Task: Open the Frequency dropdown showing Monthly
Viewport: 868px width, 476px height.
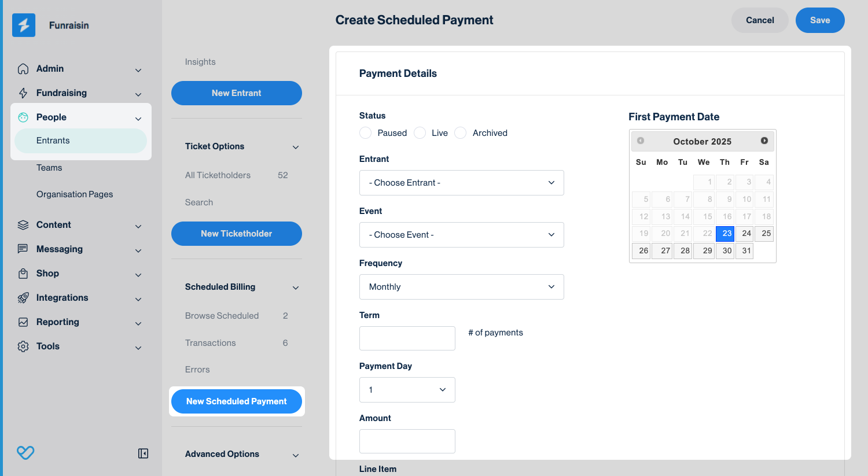Action: [x=461, y=287]
